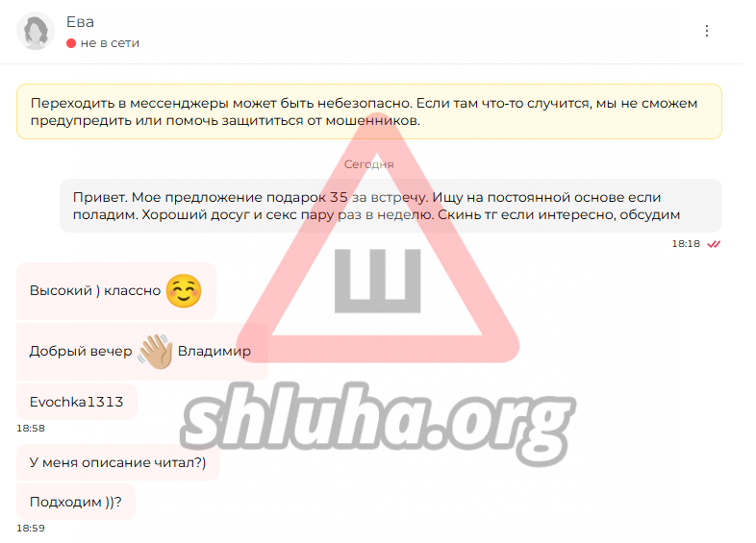
Task: Click the Ева contact name
Action: point(80,22)
